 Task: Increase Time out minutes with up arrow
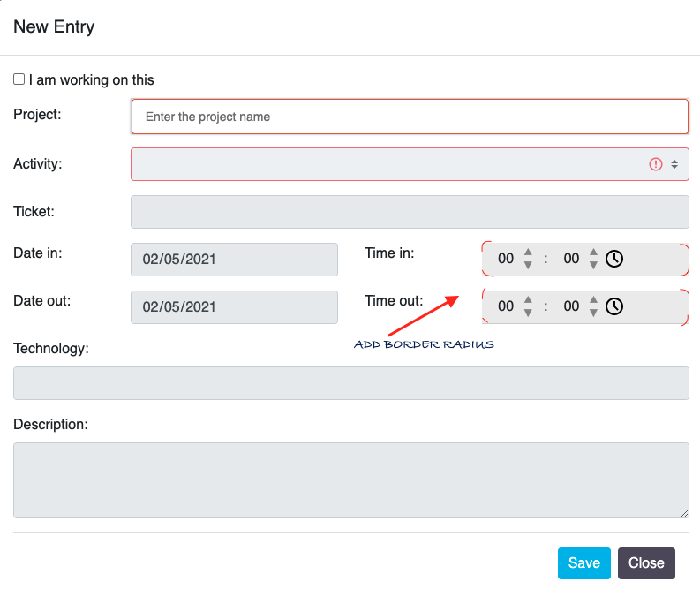coord(593,300)
